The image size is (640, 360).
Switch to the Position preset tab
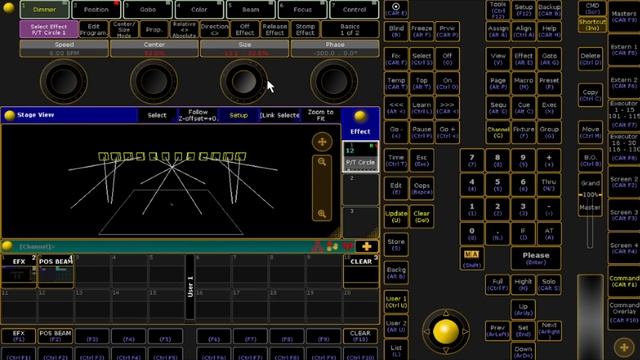pyautogui.click(x=96, y=10)
